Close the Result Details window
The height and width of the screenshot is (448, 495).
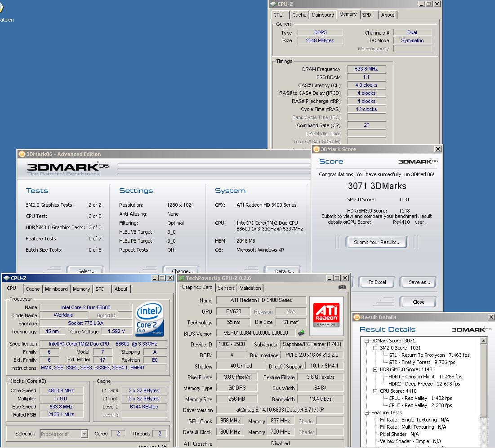coord(491,317)
